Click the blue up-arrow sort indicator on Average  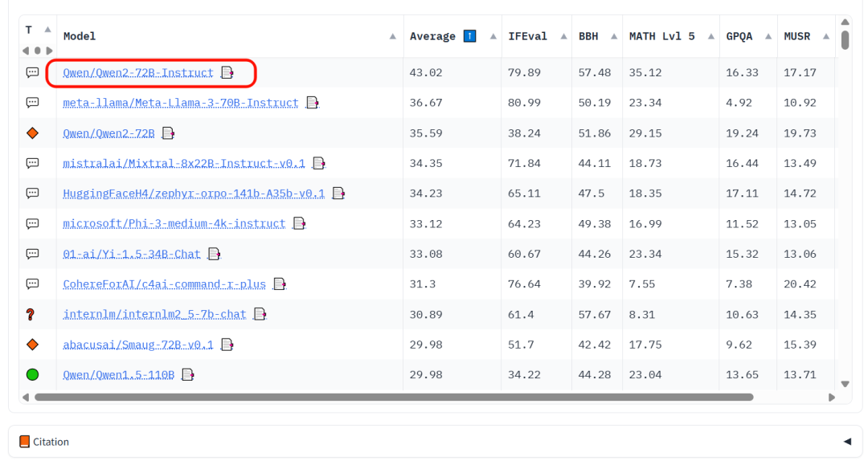tap(469, 36)
